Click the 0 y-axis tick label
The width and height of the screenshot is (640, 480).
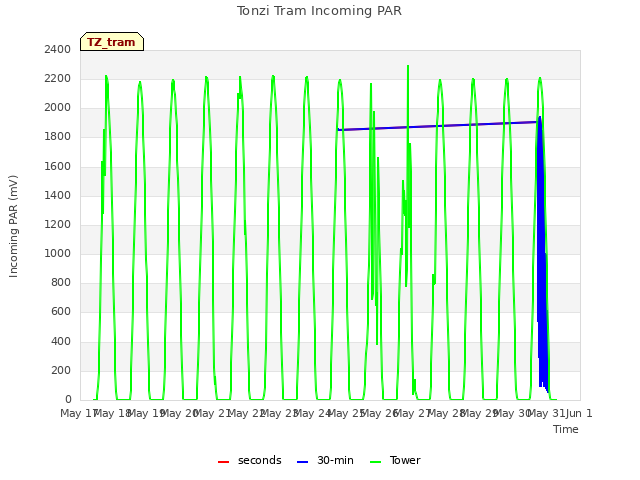(x=68, y=399)
